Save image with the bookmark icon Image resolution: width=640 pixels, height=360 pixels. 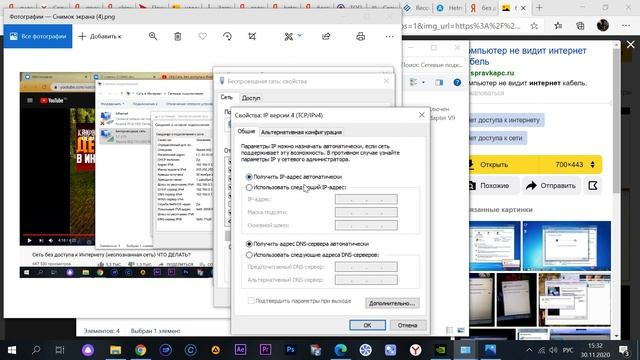[x=593, y=186]
